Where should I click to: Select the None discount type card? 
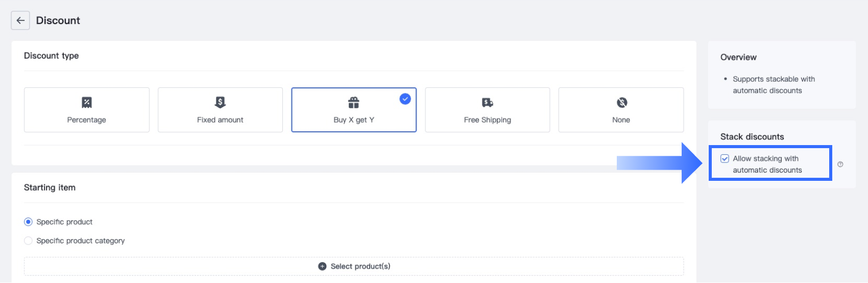[621, 110]
